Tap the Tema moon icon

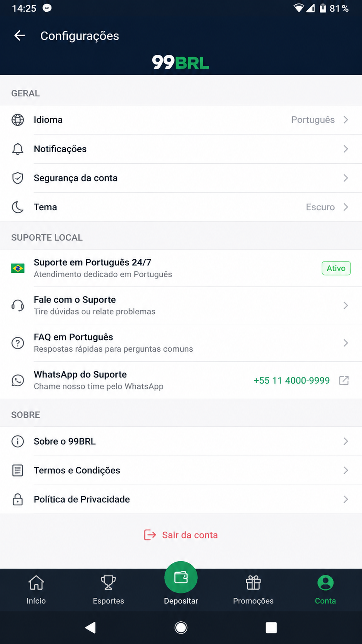coord(18,207)
